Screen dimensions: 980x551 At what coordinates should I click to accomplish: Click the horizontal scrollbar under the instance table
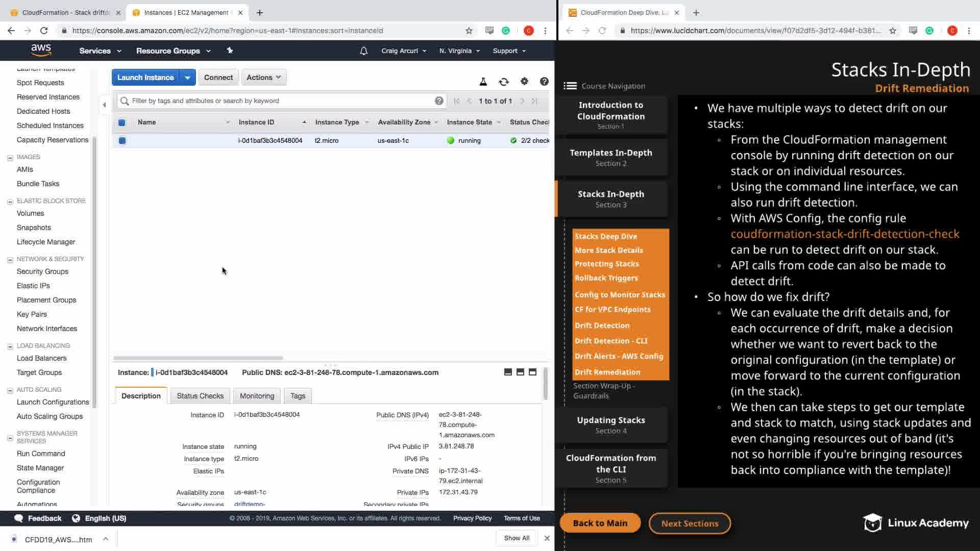pos(198,358)
